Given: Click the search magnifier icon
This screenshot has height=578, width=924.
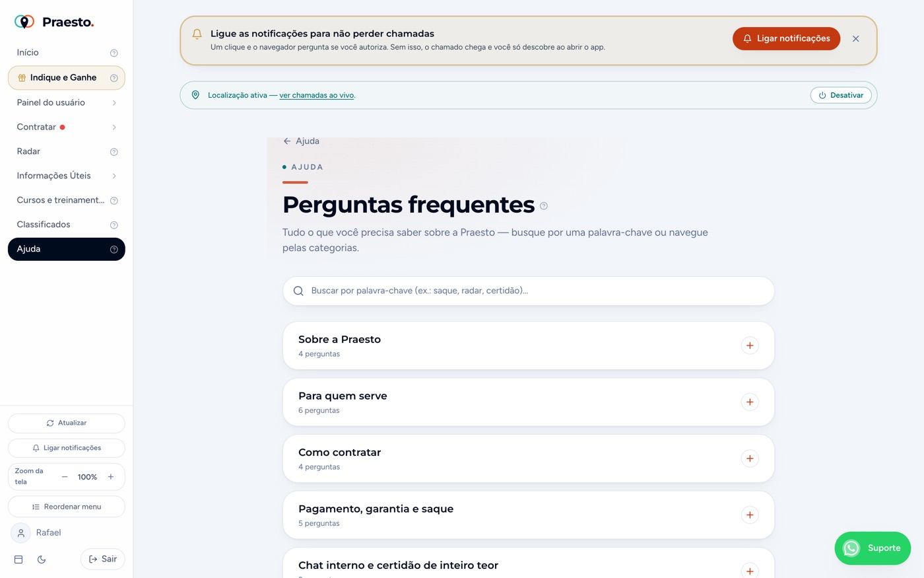Looking at the screenshot, I should tap(298, 291).
